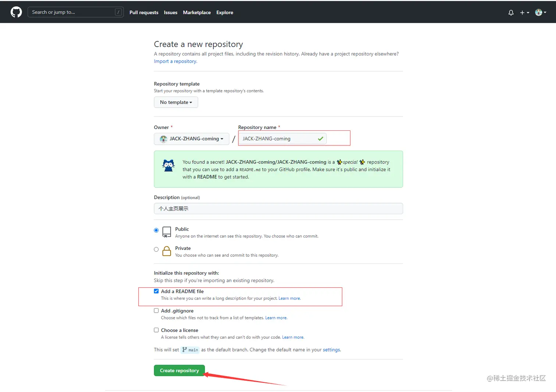Open the default branch settings link
This screenshot has height=392, width=556.
pos(332,350)
